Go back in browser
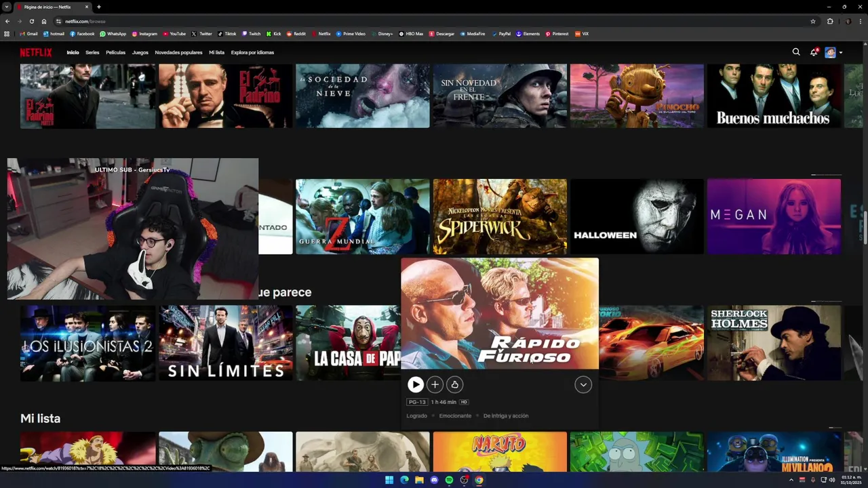 [7, 21]
